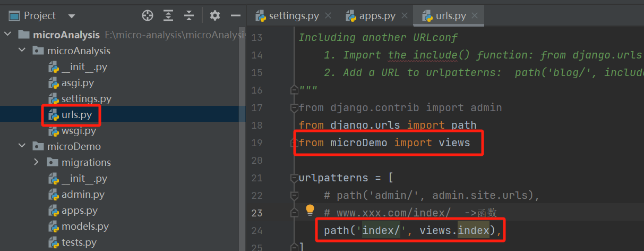
Task: Switch to the apps.py editor tab
Action: pos(377,15)
